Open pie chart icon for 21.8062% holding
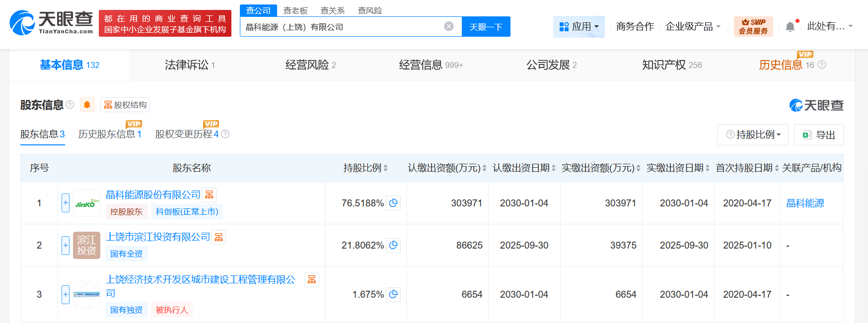The image size is (868, 323). [x=393, y=245]
